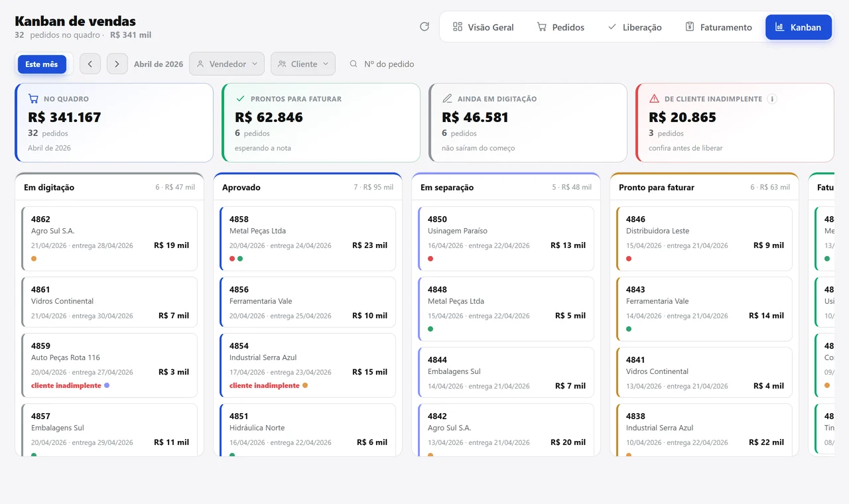This screenshot has width=849, height=504.
Task: Go to previous month with left arrow
Action: pos(90,64)
